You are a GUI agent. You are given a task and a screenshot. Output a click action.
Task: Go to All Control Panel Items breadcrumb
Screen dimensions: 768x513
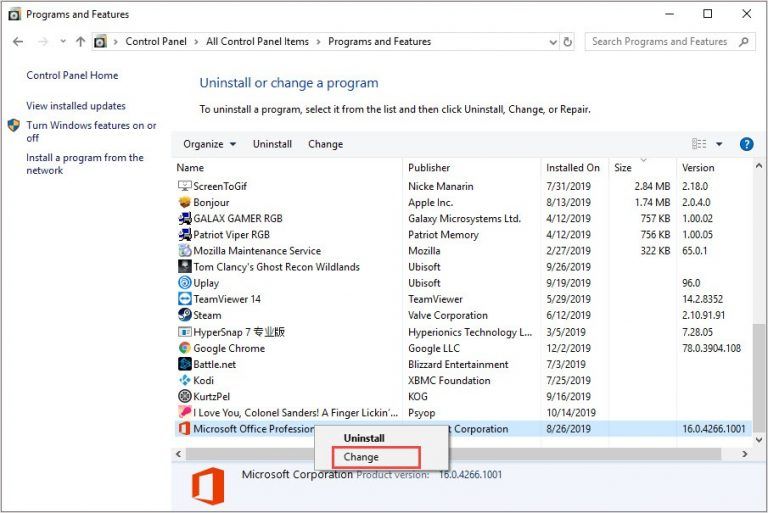(x=257, y=42)
